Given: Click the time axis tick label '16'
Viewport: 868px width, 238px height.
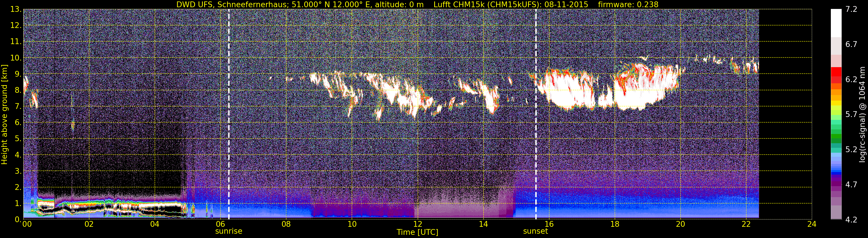Looking at the screenshot, I should click(x=549, y=224).
